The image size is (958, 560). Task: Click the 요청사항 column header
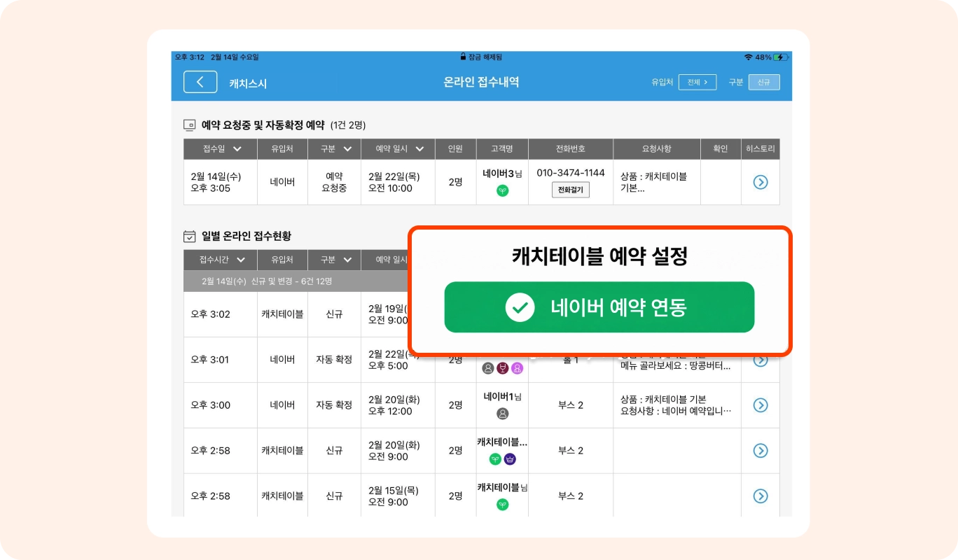click(x=657, y=149)
